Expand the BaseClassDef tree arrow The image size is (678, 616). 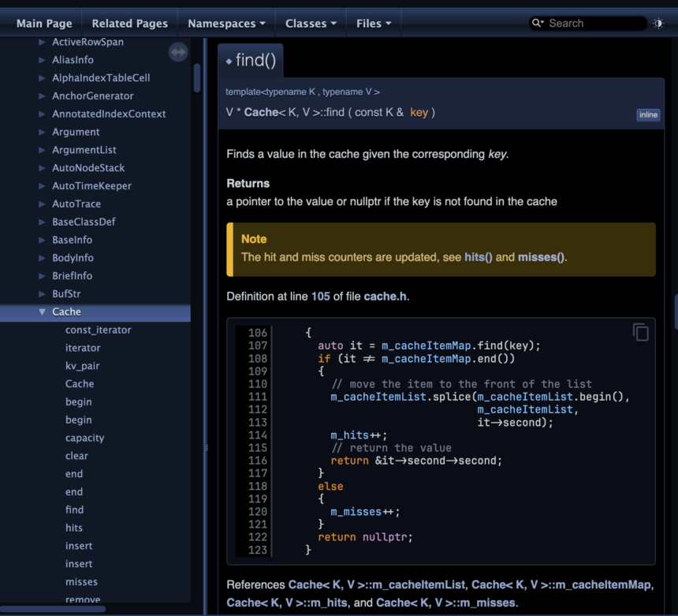pyautogui.click(x=42, y=222)
